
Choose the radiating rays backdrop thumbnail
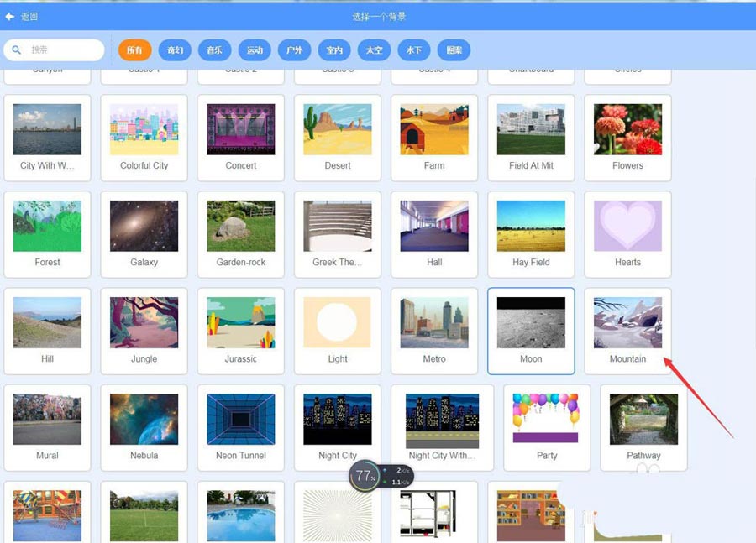[x=338, y=515]
